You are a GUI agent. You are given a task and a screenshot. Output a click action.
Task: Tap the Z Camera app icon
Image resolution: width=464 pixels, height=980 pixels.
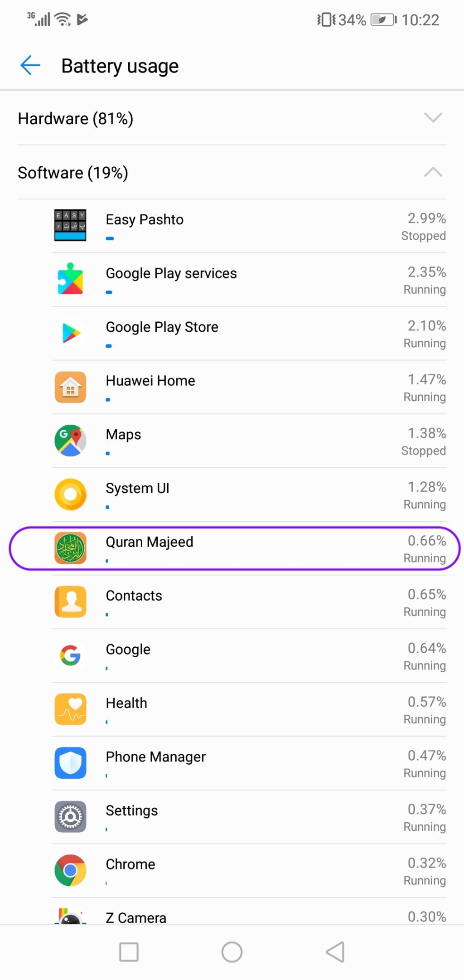(70, 916)
